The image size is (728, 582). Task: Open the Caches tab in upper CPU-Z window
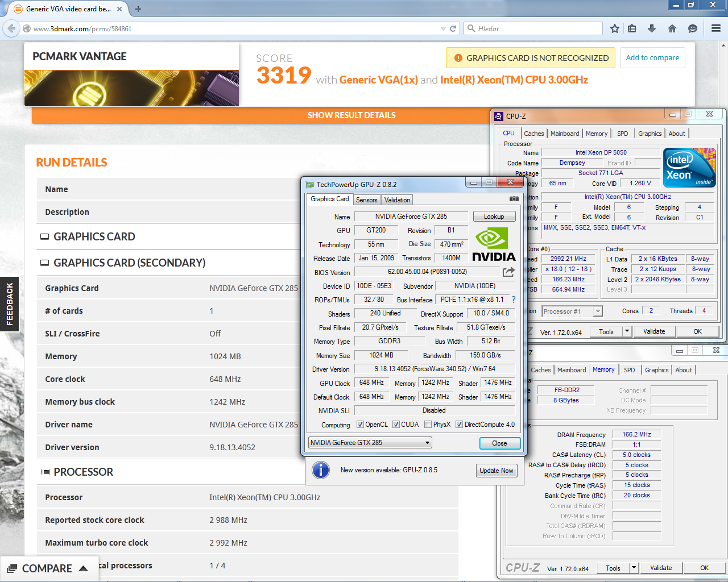pos(533,134)
